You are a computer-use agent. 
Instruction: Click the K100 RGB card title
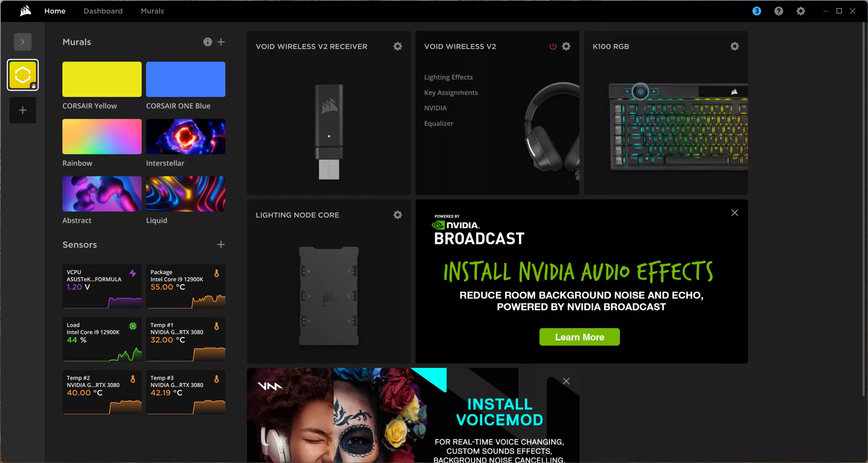click(x=611, y=47)
